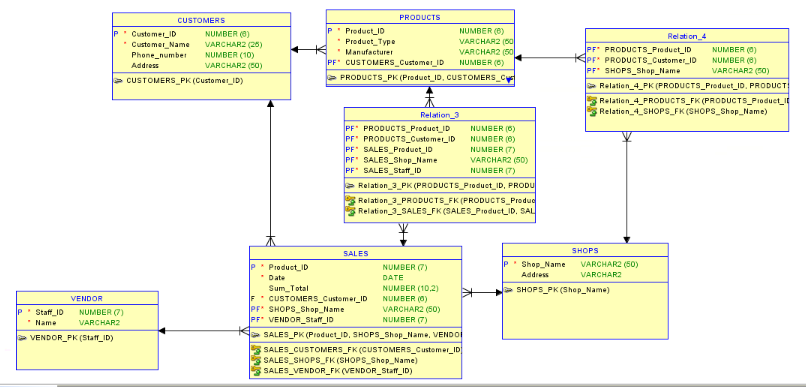The height and width of the screenshot is (387, 806).
Task: Click relationship line between CUSTOMERS and PRODUCTS
Action: (x=308, y=50)
